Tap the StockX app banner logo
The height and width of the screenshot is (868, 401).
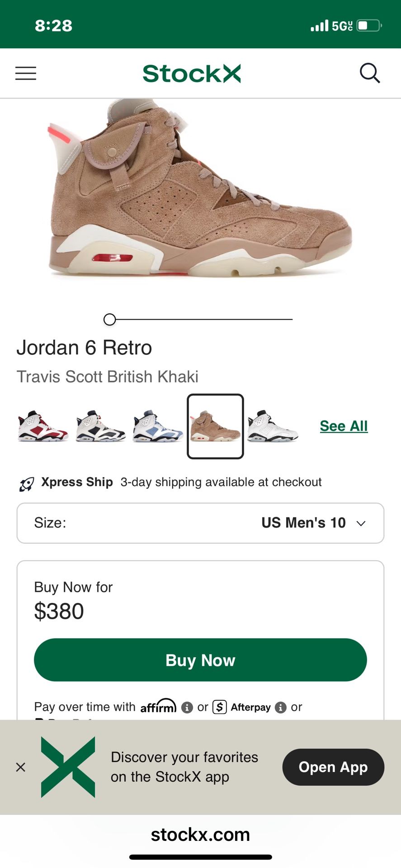click(x=68, y=767)
